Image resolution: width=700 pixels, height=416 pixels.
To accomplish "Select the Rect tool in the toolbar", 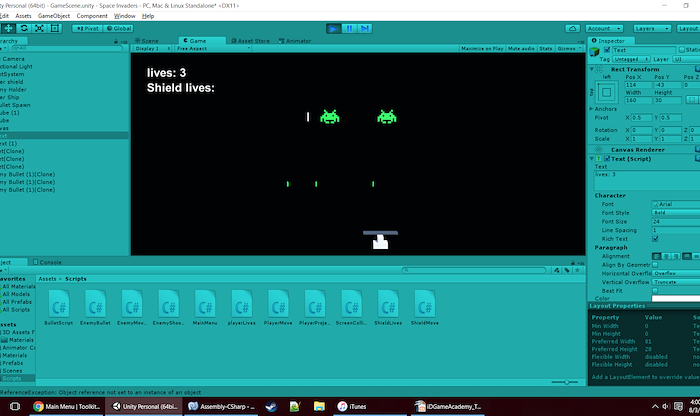I will pyautogui.click(x=55, y=28).
